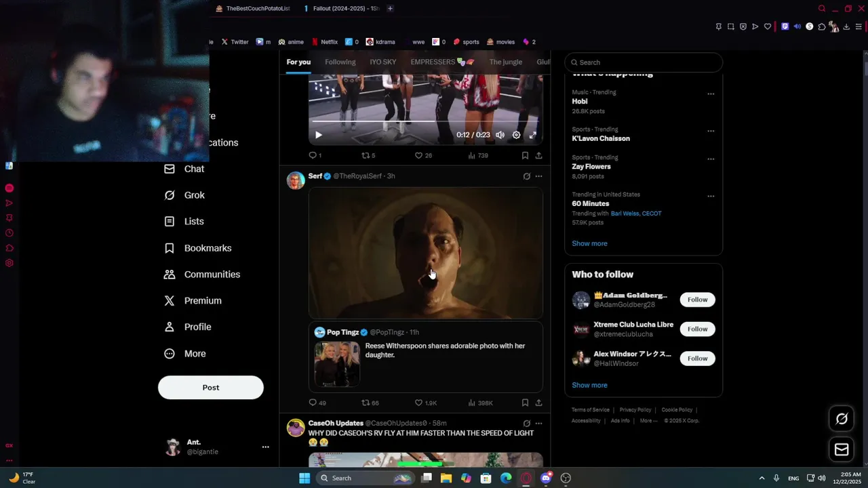Open the Netflix bookmark in bookmarks bar
868x488 pixels.
point(324,42)
